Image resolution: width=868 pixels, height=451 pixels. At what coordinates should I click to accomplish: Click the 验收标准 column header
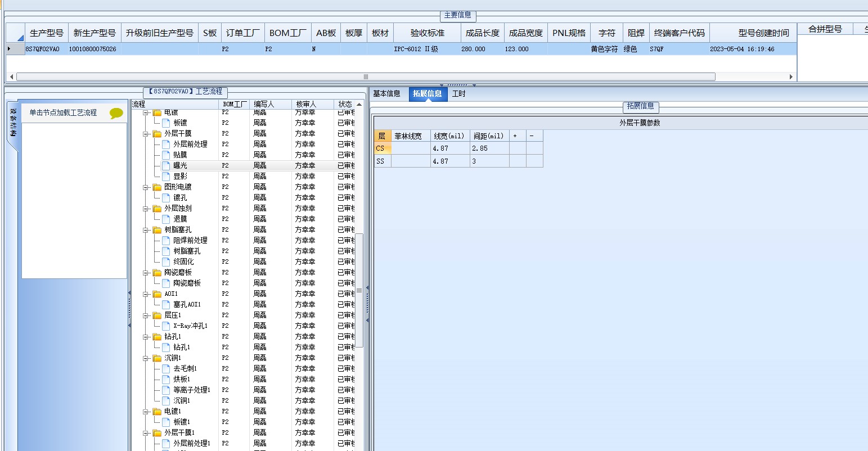(428, 33)
